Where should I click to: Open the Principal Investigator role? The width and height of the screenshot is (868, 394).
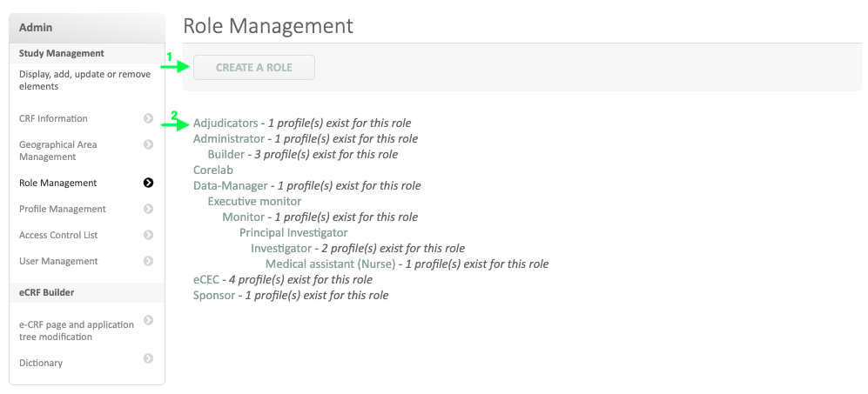tap(293, 233)
